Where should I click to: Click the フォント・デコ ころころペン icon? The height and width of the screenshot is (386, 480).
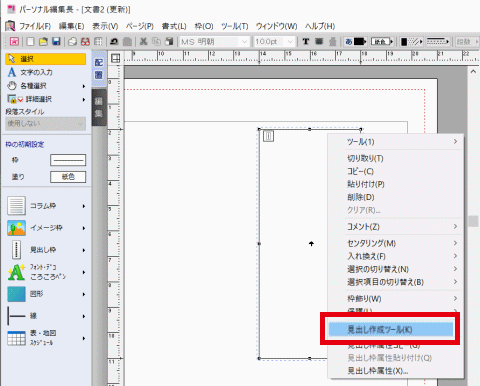[16, 272]
